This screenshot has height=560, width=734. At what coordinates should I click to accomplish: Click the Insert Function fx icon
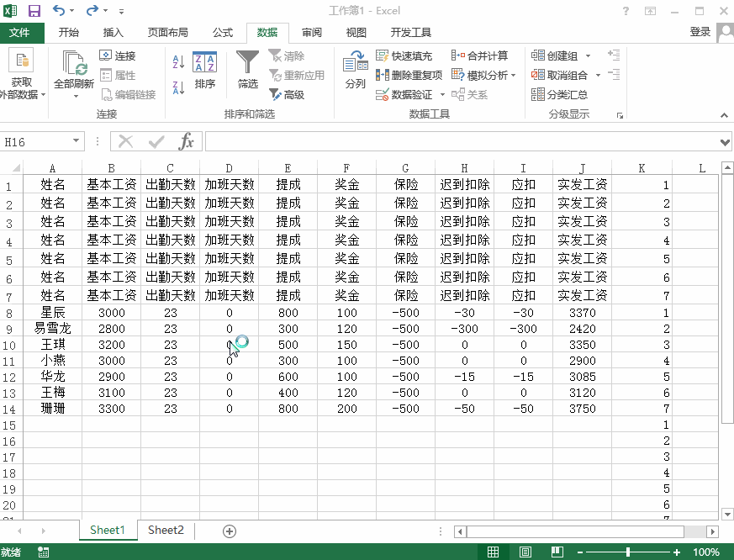tap(186, 141)
